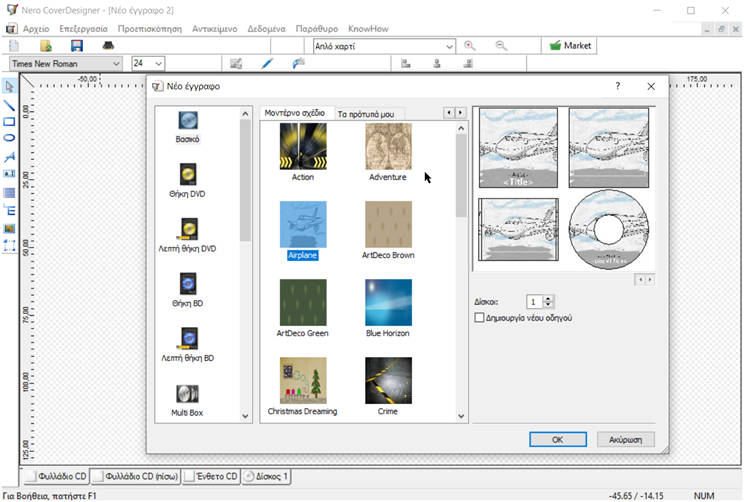744x502 pixels.
Task: Click the preview pane right arrow
Action: [650, 280]
